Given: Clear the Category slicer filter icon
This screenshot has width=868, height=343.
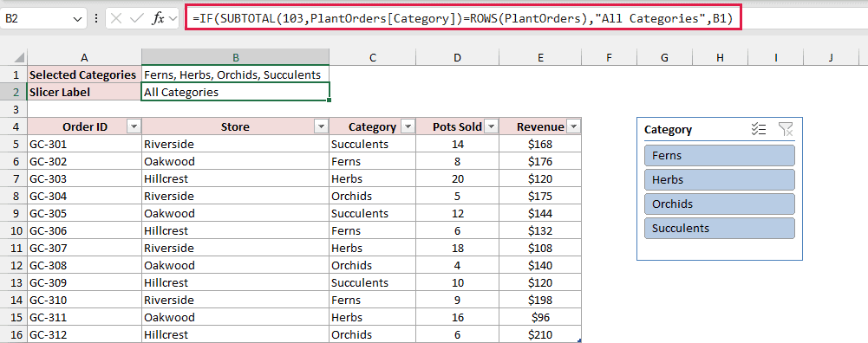Looking at the screenshot, I should 786,129.
